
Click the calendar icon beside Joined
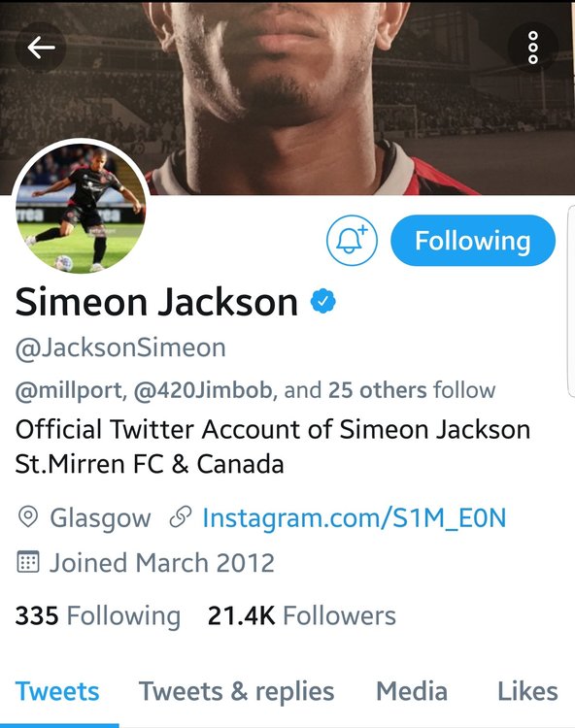(x=28, y=562)
